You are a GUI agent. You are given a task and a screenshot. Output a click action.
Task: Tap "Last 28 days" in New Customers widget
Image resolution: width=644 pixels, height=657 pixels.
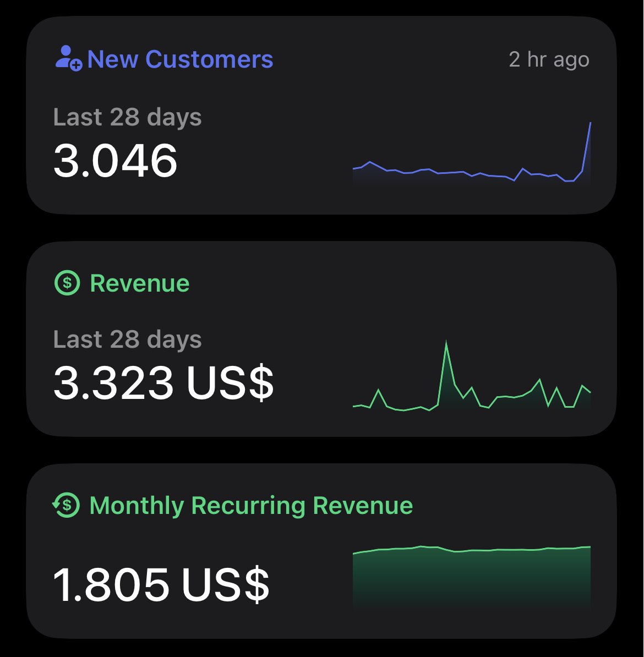(x=128, y=117)
